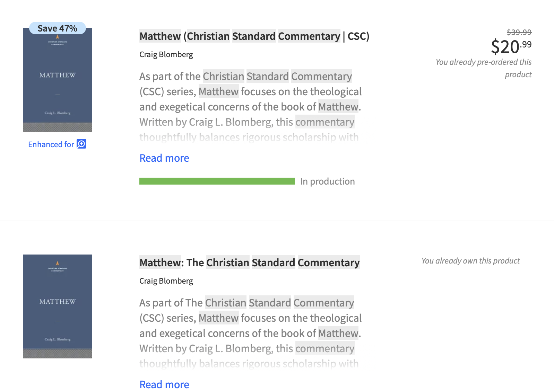Click the Save 47% badge
Screen dimensions: 554x392
(x=58, y=28)
